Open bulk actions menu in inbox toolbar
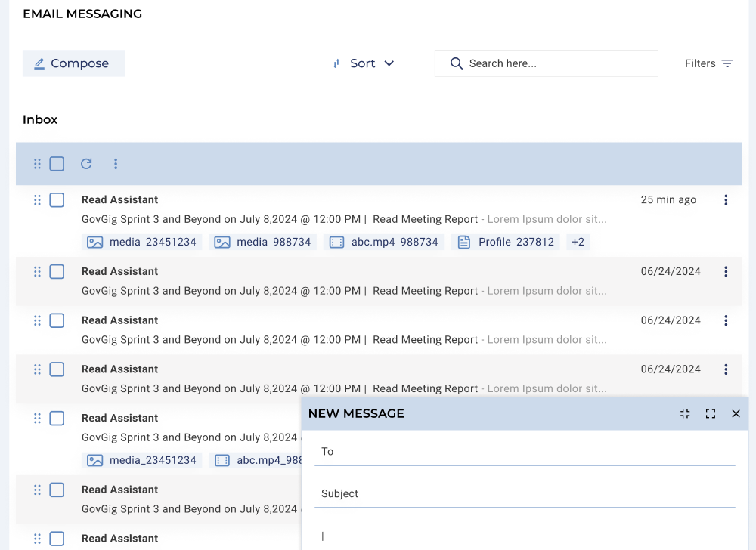 pyautogui.click(x=116, y=164)
